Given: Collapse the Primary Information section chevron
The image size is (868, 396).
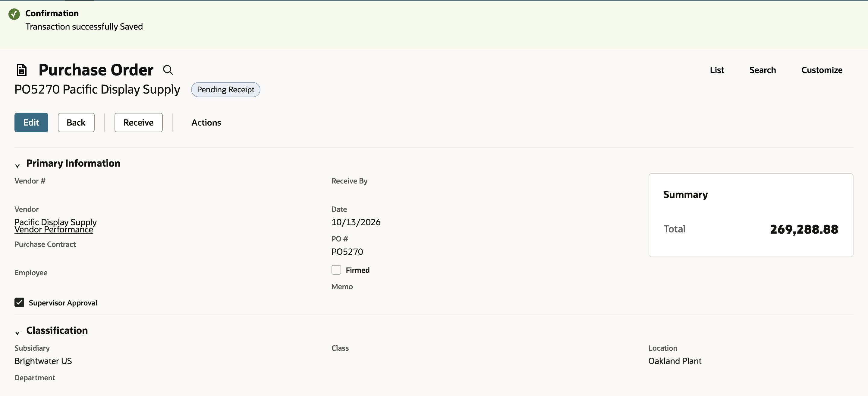Looking at the screenshot, I should click(17, 166).
